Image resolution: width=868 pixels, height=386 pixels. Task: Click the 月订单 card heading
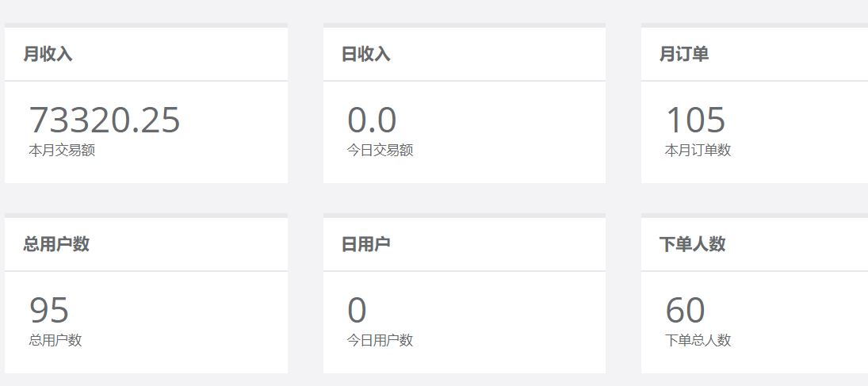pos(683,54)
